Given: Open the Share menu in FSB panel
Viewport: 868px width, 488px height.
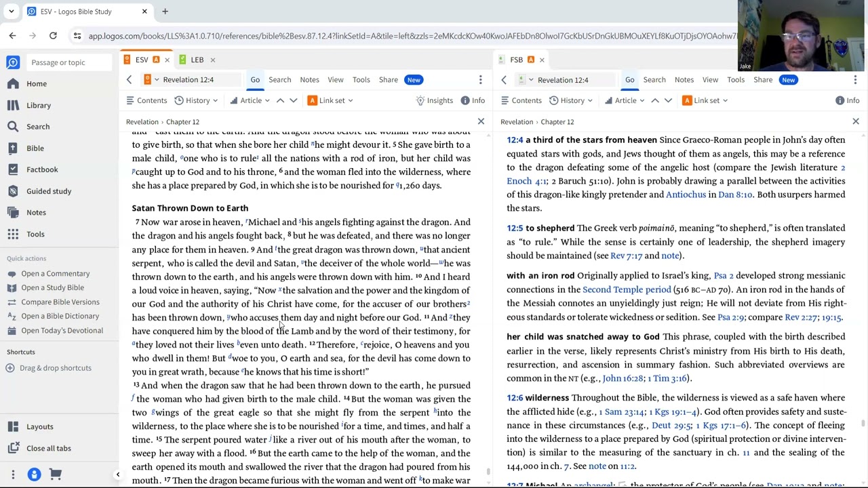Looking at the screenshot, I should [x=763, y=80].
